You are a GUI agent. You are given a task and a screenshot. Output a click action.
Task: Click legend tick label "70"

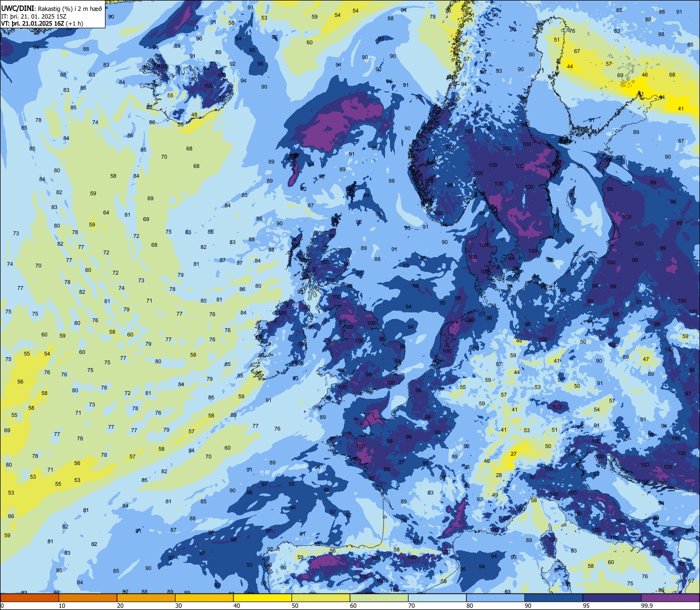point(411,606)
